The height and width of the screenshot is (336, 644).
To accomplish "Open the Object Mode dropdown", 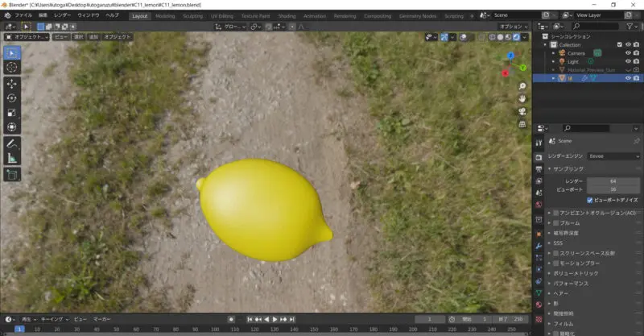I will pyautogui.click(x=27, y=37).
